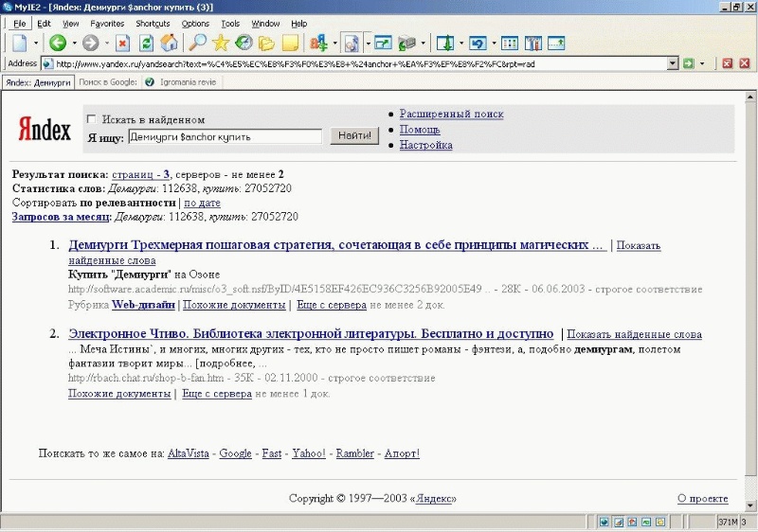Click the blue undo-arrow toolbar icon
The height and width of the screenshot is (532, 758).
tap(478, 44)
